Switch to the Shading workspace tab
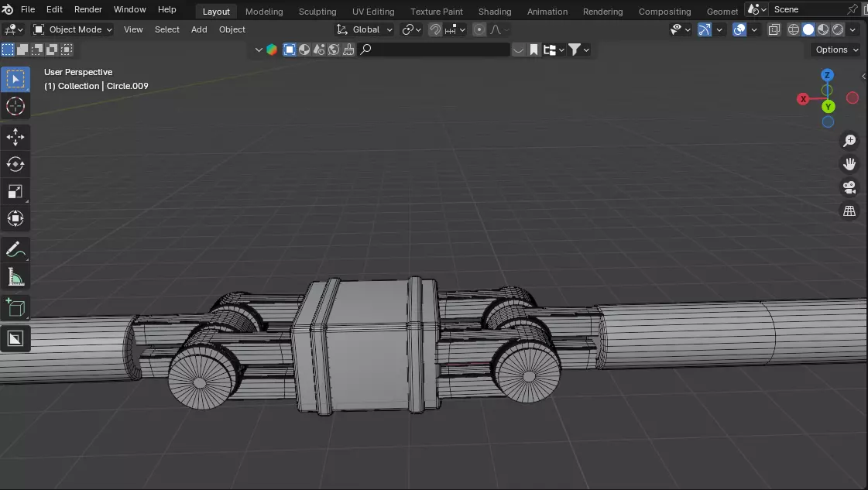The image size is (868, 490). tap(495, 11)
